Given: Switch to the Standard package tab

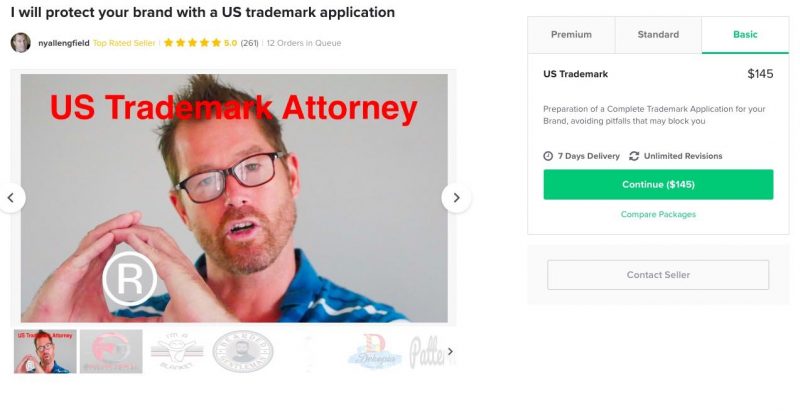Looking at the screenshot, I should (658, 35).
